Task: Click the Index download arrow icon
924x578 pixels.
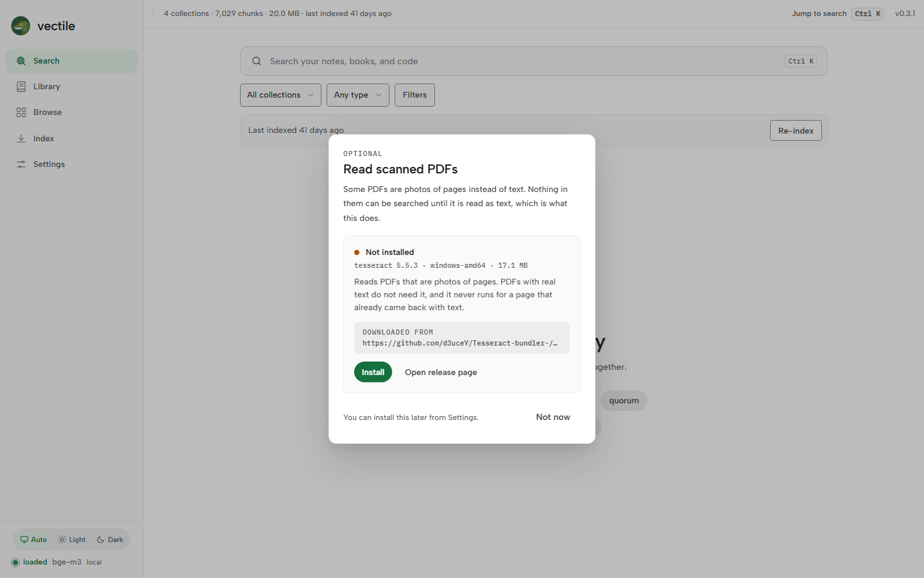Action: coord(21,138)
